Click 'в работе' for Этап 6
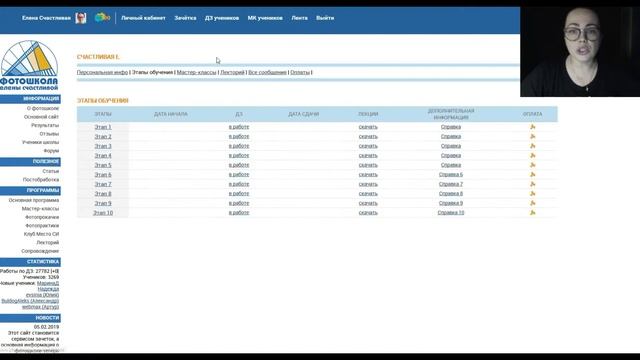640x360 pixels. [239, 174]
